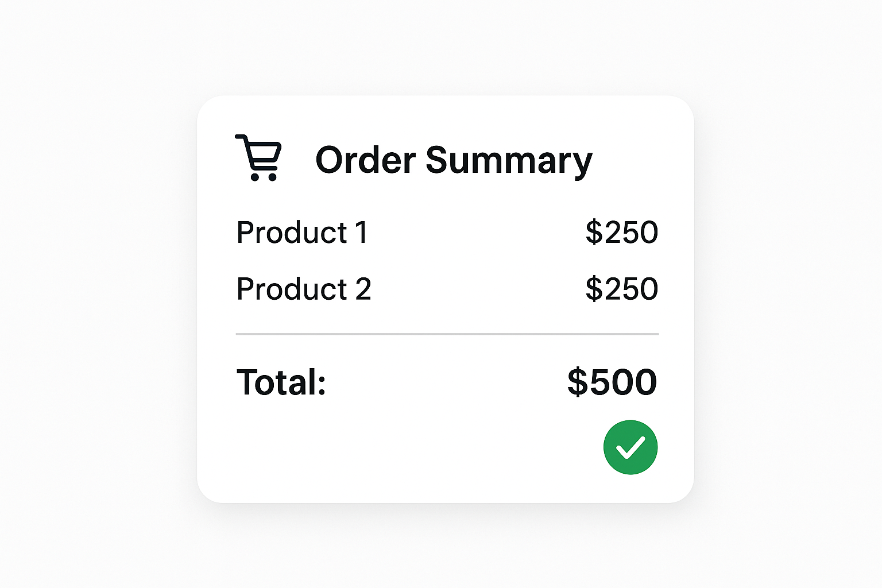Click the number 2 in Product 2

point(363,289)
